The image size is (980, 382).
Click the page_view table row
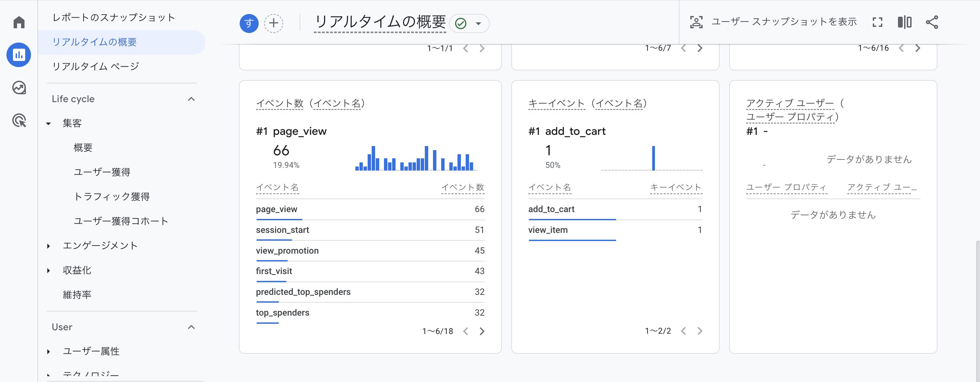click(x=370, y=209)
